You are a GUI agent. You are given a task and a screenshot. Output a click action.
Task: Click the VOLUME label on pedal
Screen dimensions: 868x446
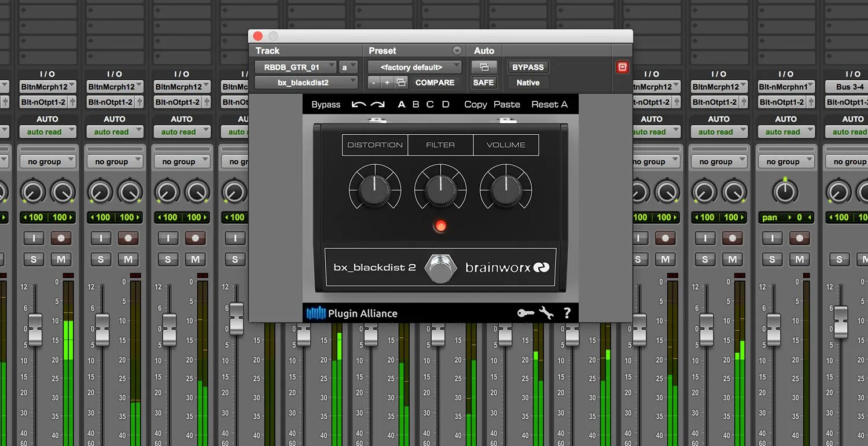[x=506, y=145]
